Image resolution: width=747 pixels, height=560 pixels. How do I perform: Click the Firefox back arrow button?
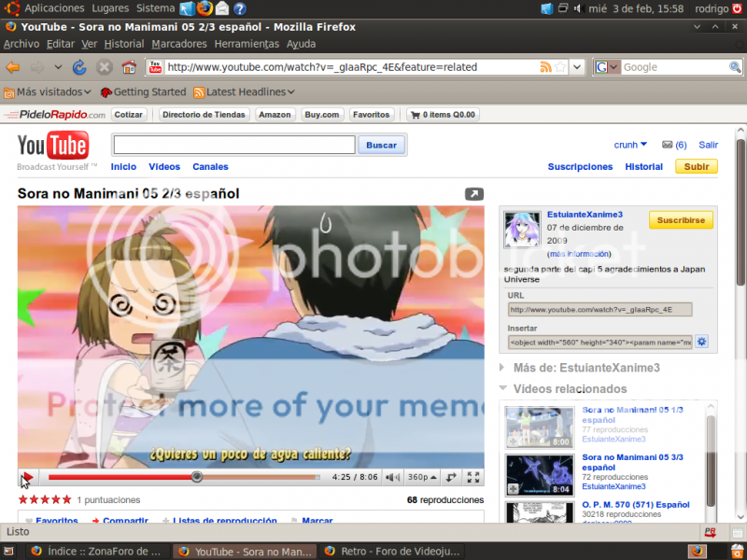coord(13,67)
